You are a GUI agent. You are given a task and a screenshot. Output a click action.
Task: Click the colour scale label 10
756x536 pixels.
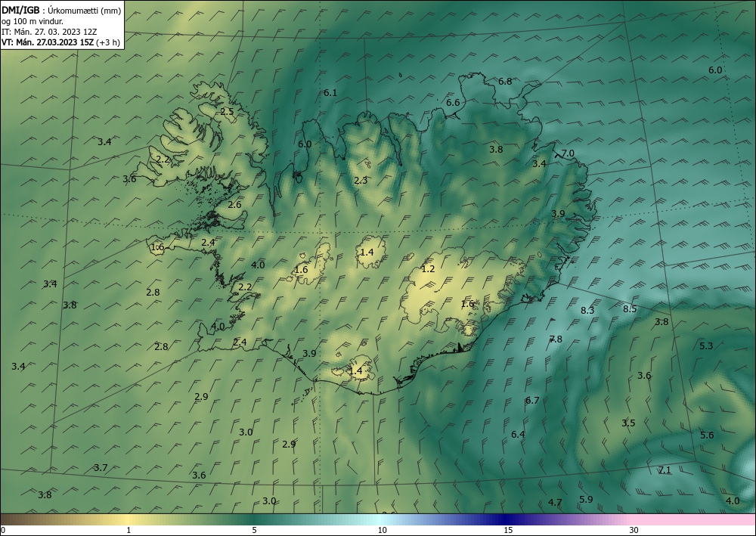point(382,530)
